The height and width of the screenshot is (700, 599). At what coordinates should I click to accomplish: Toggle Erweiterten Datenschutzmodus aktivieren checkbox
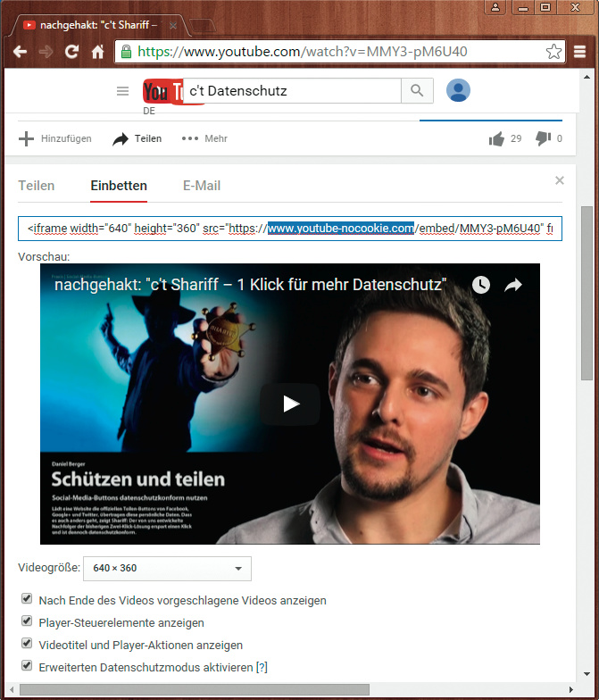click(x=27, y=666)
